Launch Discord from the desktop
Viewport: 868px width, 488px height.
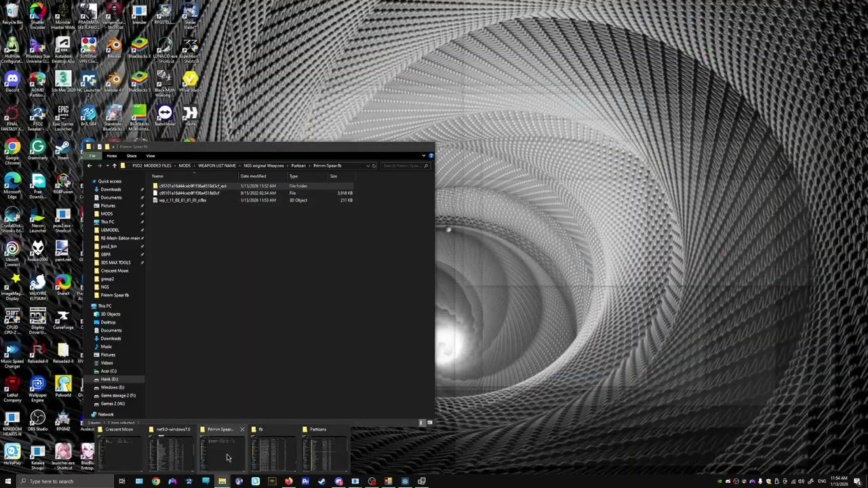click(12, 82)
